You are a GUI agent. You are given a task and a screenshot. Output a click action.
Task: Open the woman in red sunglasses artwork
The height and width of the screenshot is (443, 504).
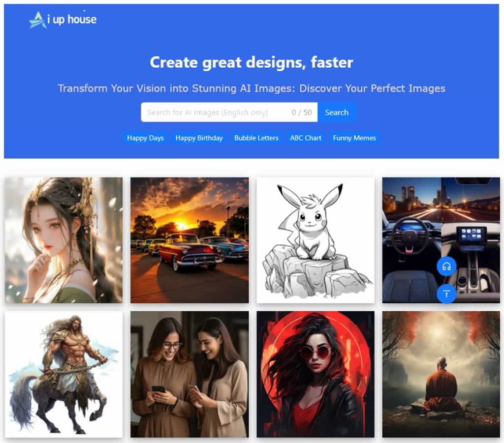tap(315, 374)
